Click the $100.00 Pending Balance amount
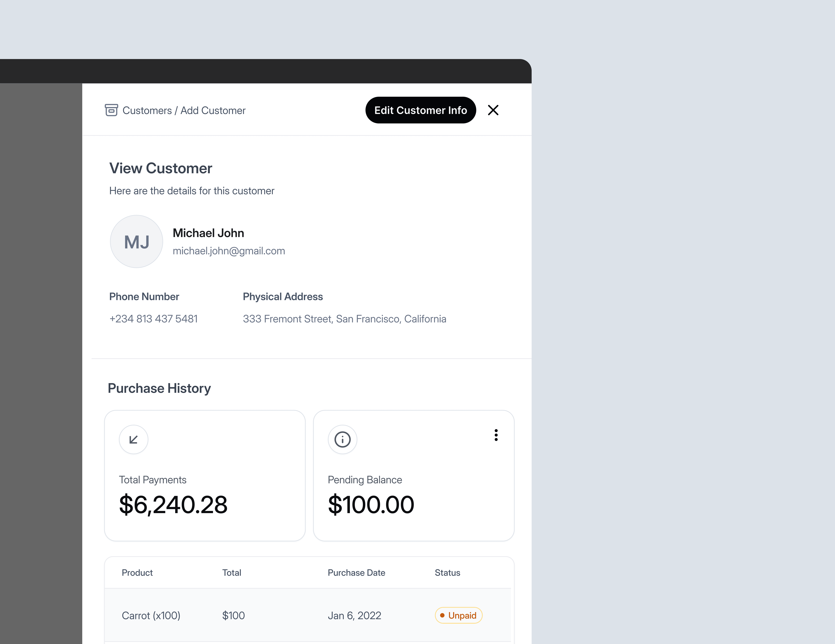 (x=371, y=504)
